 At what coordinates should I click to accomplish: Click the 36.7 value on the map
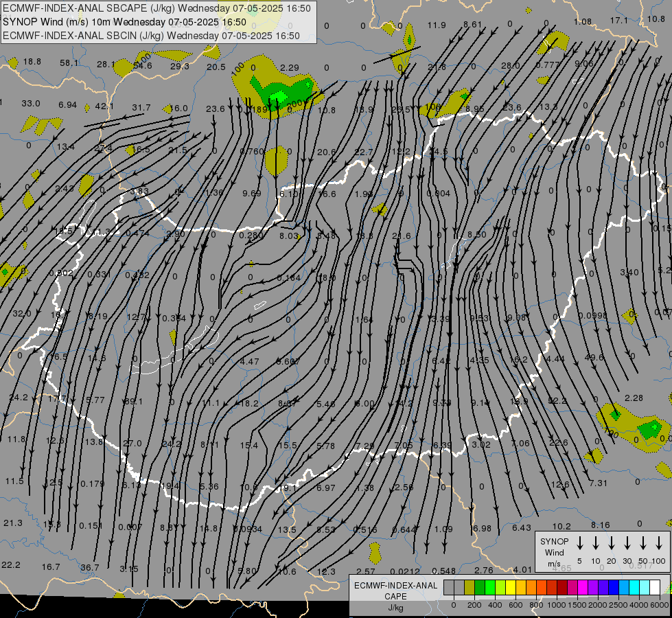pos(89,567)
